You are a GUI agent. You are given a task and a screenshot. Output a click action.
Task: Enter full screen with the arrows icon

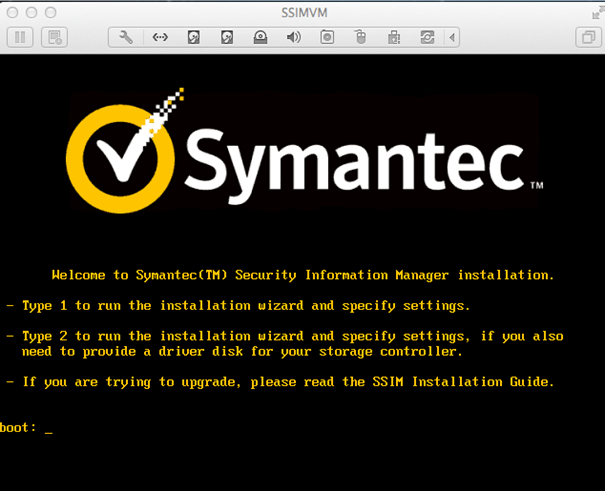[598, 13]
